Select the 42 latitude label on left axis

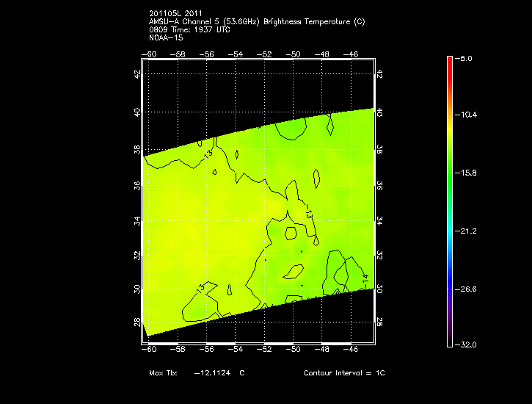(x=136, y=74)
